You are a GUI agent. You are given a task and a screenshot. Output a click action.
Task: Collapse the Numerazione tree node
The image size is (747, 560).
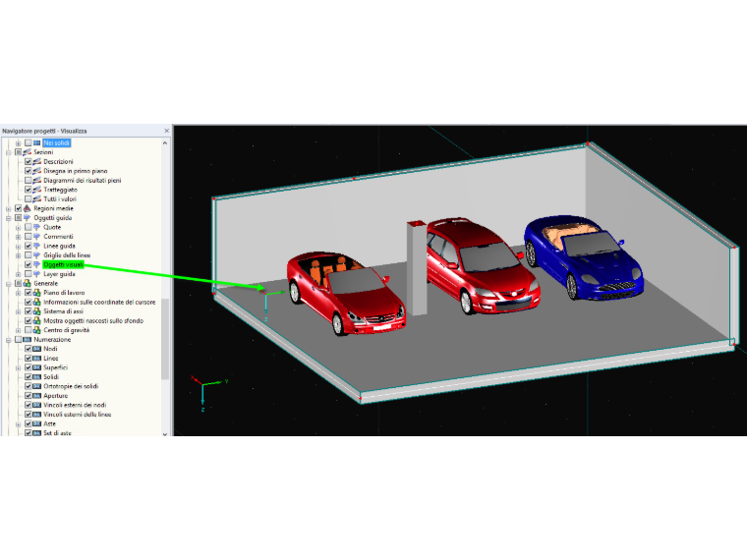click(9, 340)
